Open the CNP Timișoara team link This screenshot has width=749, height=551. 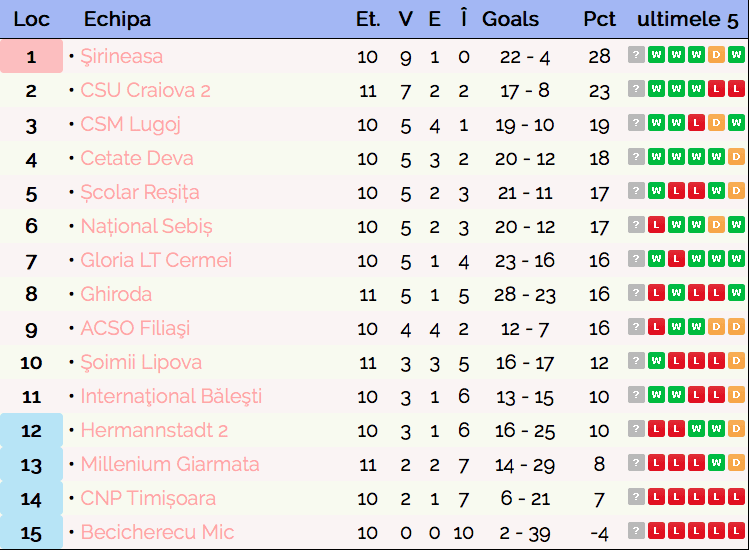coord(148,498)
